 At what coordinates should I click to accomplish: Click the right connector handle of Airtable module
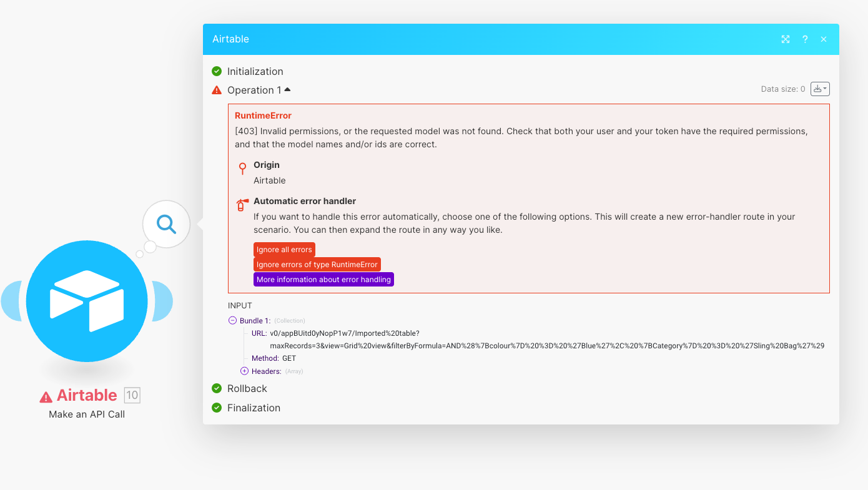tap(162, 301)
